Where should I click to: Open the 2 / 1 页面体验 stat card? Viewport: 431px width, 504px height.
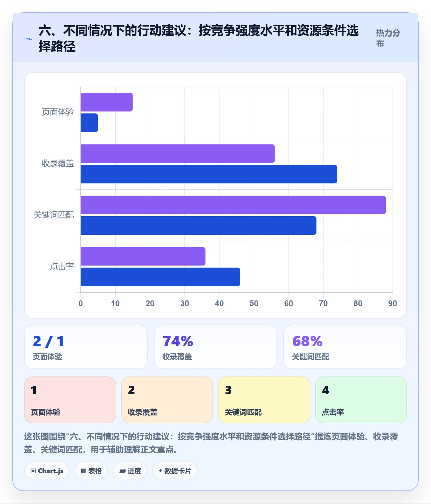(86, 347)
